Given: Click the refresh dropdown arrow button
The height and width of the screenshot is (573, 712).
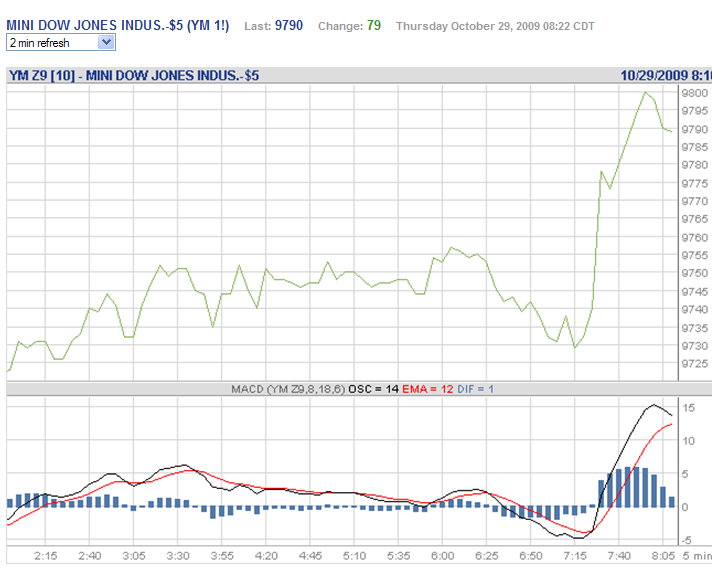Looking at the screenshot, I should [106, 43].
